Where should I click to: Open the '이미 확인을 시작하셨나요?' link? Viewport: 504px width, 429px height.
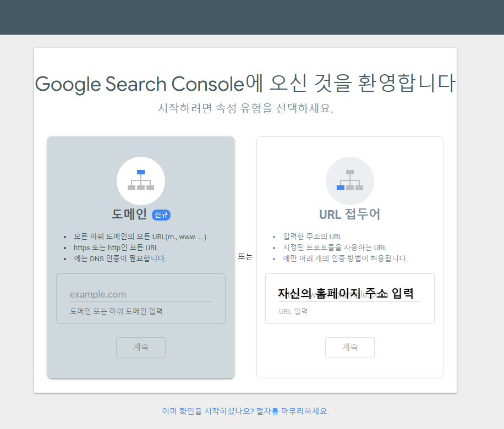pyautogui.click(x=245, y=411)
